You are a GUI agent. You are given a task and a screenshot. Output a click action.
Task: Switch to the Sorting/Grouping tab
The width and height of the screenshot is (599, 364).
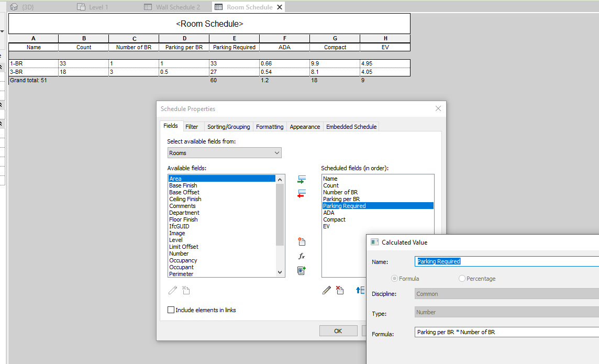pyautogui.click(x=228, y=126)
